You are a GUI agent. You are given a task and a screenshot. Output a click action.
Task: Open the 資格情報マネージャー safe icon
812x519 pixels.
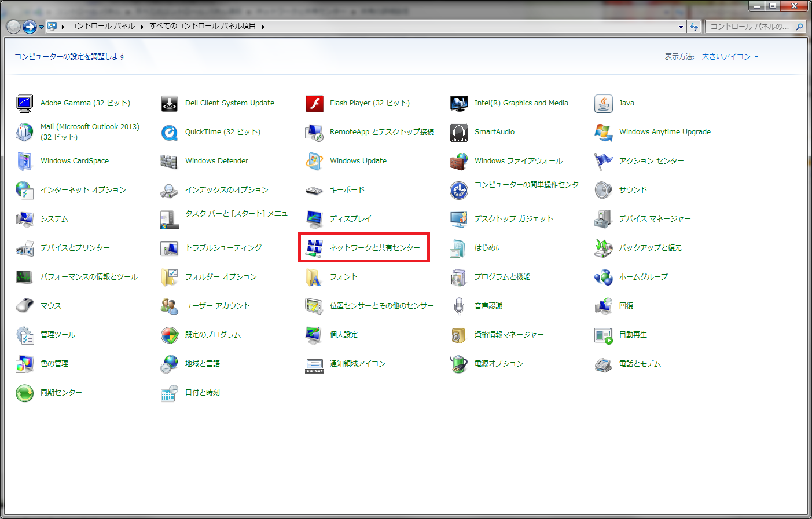[x=459, y=335]
